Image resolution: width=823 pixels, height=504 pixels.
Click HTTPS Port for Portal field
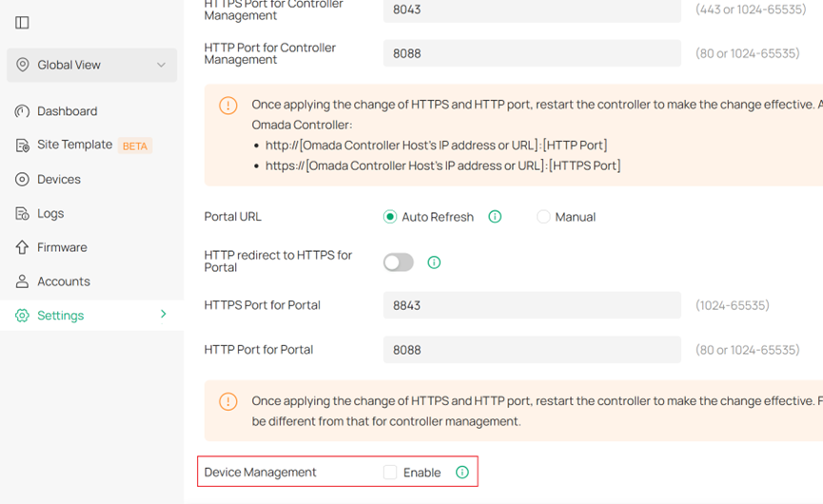532,305
